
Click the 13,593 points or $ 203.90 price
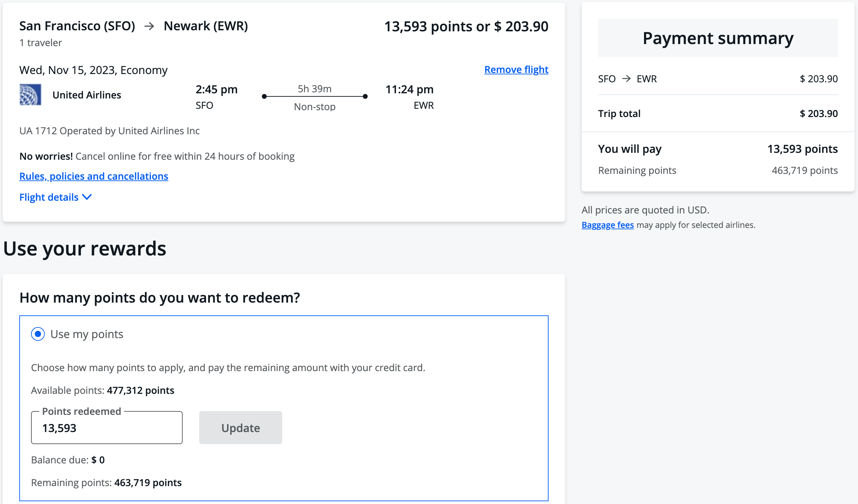(x=466, y=27)
